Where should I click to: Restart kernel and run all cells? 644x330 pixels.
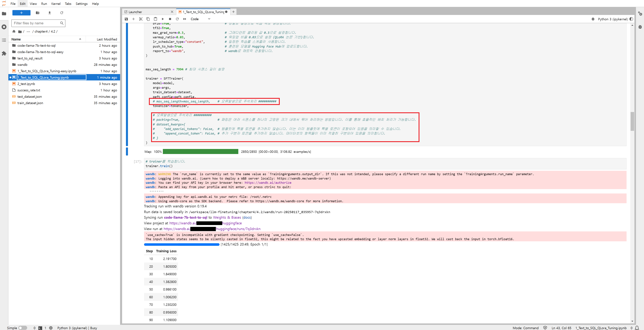pos(184,19)
